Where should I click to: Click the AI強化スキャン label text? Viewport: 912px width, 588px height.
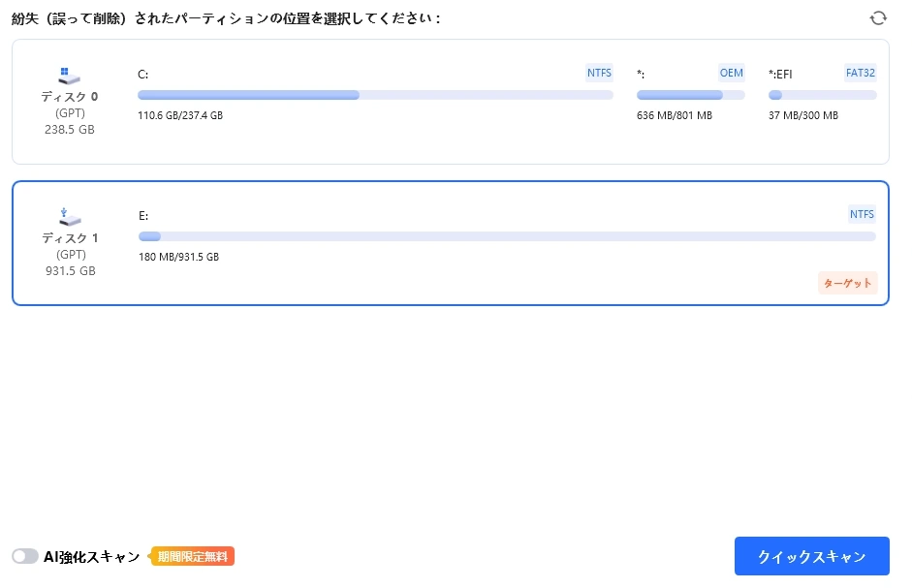pyautogui.click(x=92, y=557)
